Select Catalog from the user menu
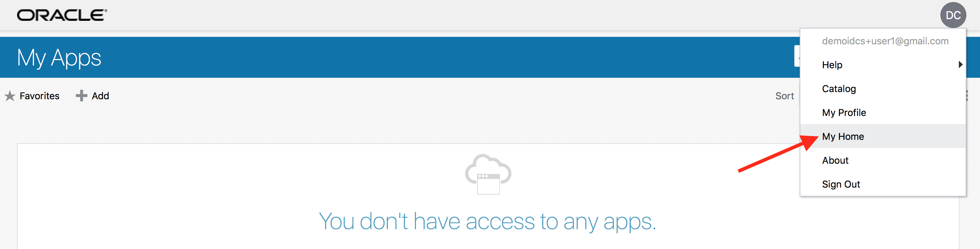 (883, 89)
